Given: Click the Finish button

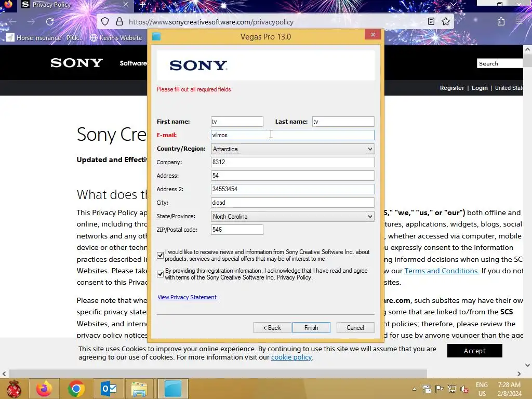Looking at the screenshot, I should point(311,328).
